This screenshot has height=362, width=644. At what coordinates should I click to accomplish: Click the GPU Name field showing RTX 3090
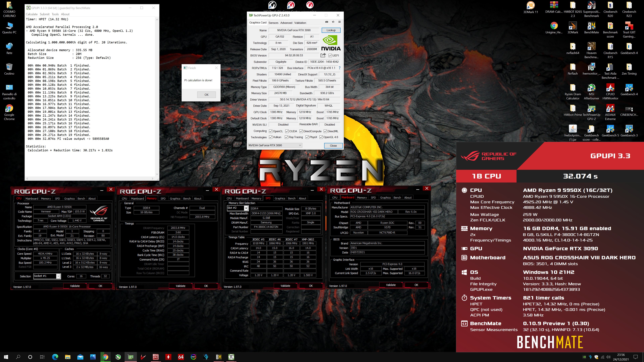tap(294, 30)
